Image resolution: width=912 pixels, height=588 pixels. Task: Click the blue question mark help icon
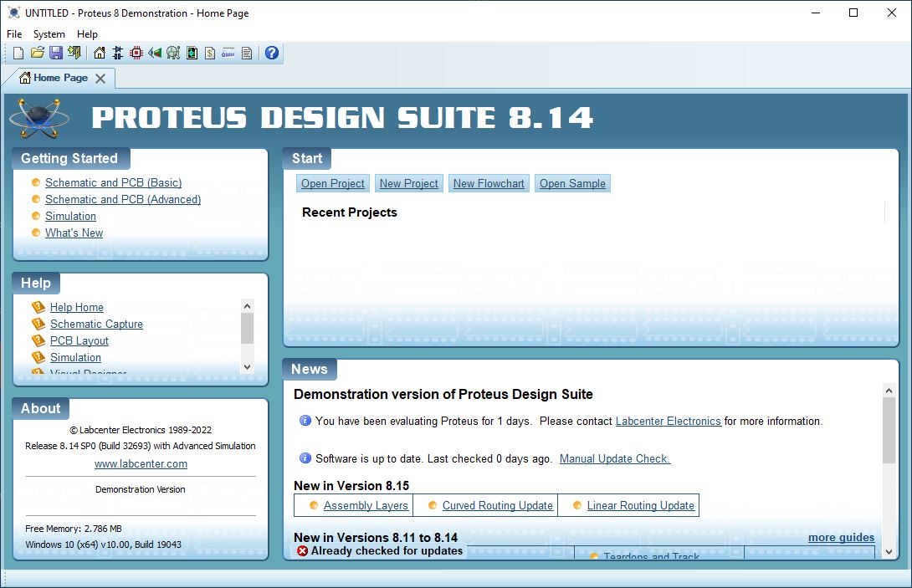pos(272,54)
